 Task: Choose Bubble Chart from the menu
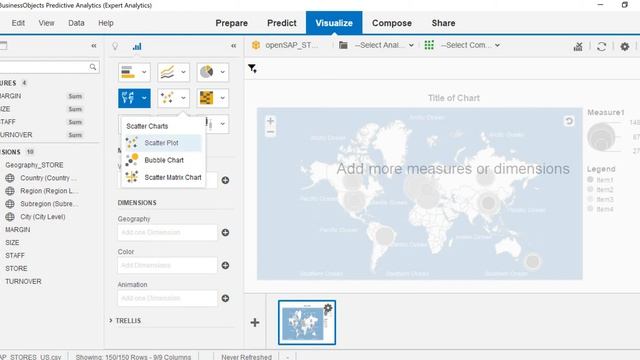coord(163,160)
